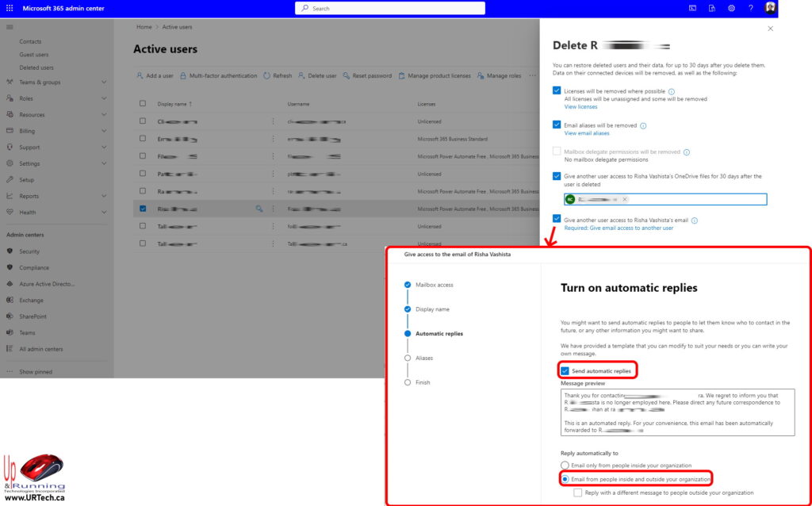
Task: Click the Search box at top
Action: click(390, 8)
